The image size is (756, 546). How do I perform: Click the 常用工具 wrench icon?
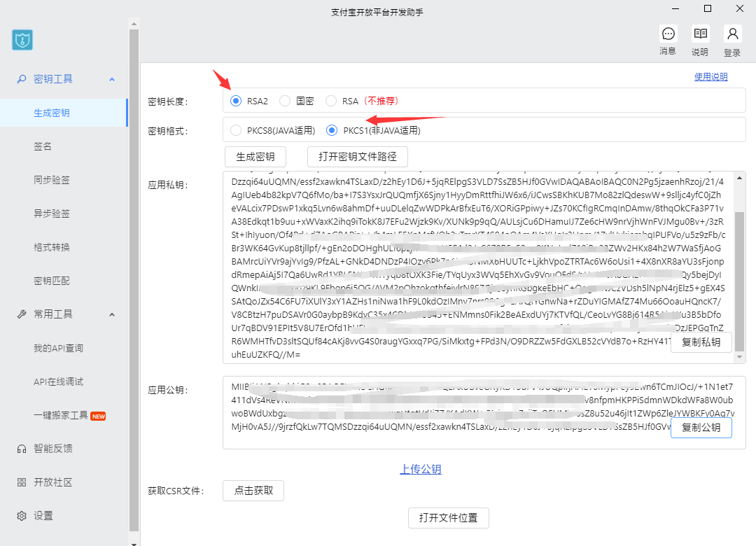(x=22, y=314)
